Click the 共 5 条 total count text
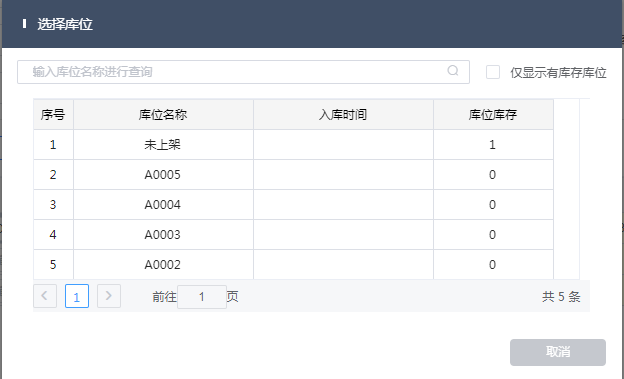Image resolution: width=624 pixels, height=379 pixels. pos(561,297)
